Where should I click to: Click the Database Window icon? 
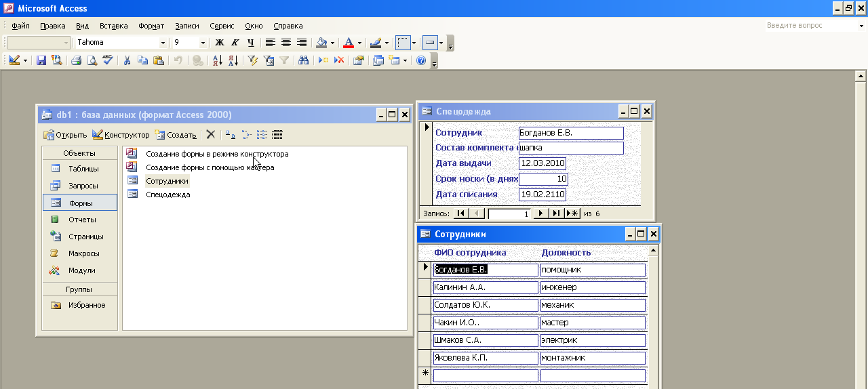pos(378,60)
